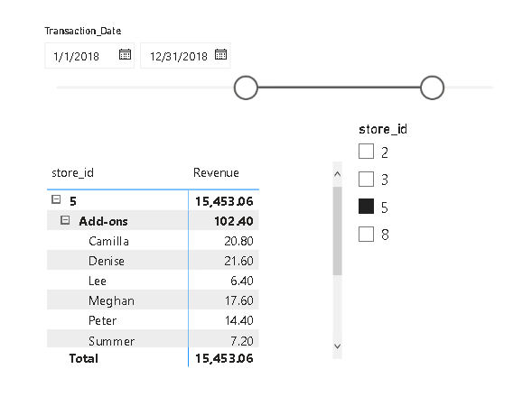Click Summer's revenue value 7.20

click(242, 341)
